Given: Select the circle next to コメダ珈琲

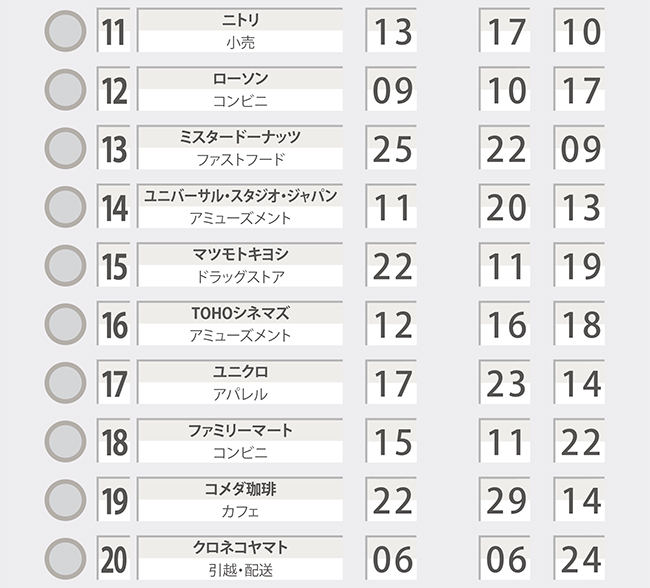Looking at the screenshot, I should [x=65, y=500].
